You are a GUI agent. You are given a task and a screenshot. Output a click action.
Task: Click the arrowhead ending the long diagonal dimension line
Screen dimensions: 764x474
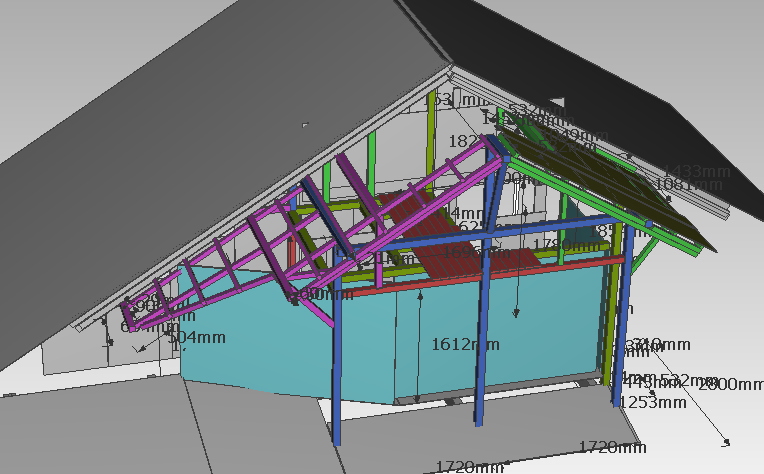point(727,441)
